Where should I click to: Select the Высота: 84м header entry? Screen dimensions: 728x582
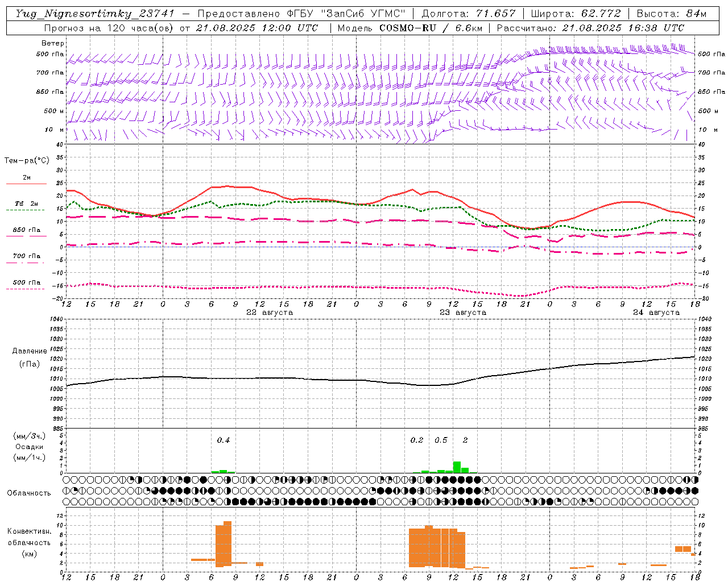coord(671,14)
